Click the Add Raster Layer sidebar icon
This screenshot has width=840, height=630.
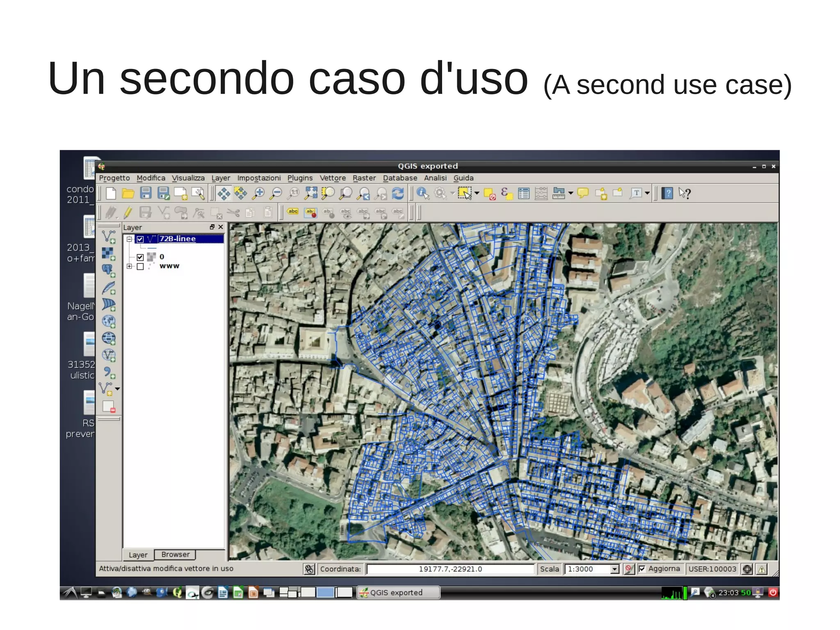click(109, 254)
